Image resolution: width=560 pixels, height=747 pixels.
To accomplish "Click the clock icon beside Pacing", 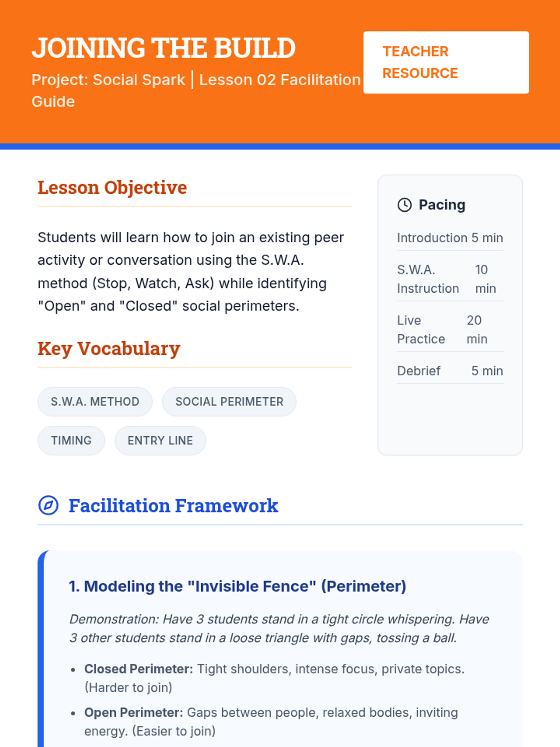I will pos(405,205).
